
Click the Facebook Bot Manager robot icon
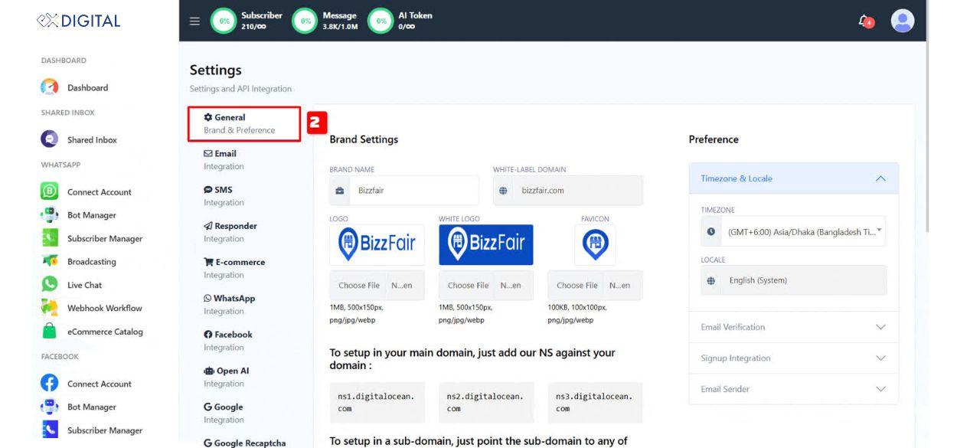(x=50, y=407)
